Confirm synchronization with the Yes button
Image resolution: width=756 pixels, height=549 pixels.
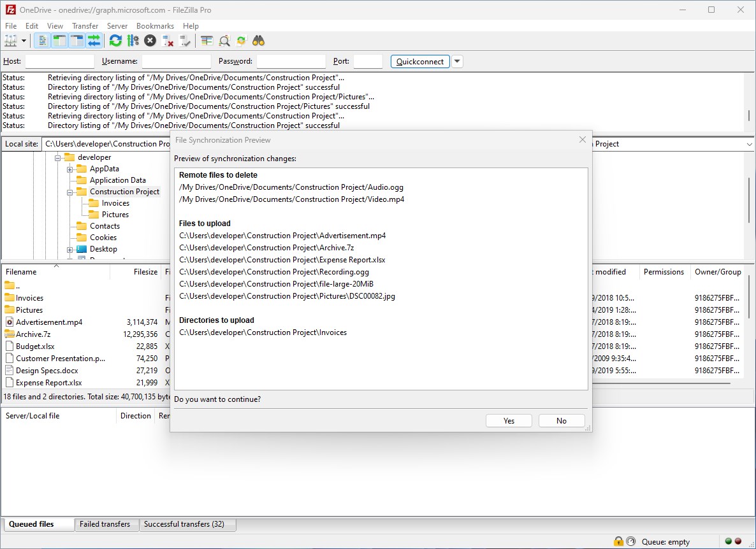coord(508,420)
